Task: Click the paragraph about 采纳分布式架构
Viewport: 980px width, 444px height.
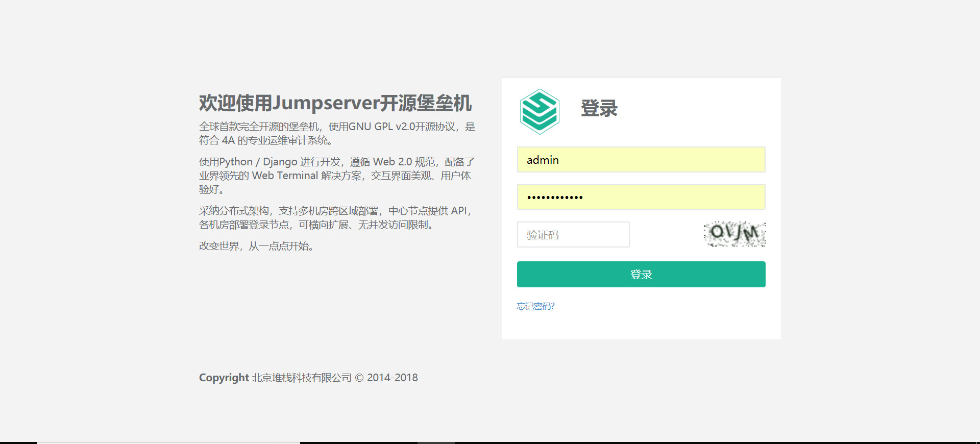Action: [x=336, y=217]
